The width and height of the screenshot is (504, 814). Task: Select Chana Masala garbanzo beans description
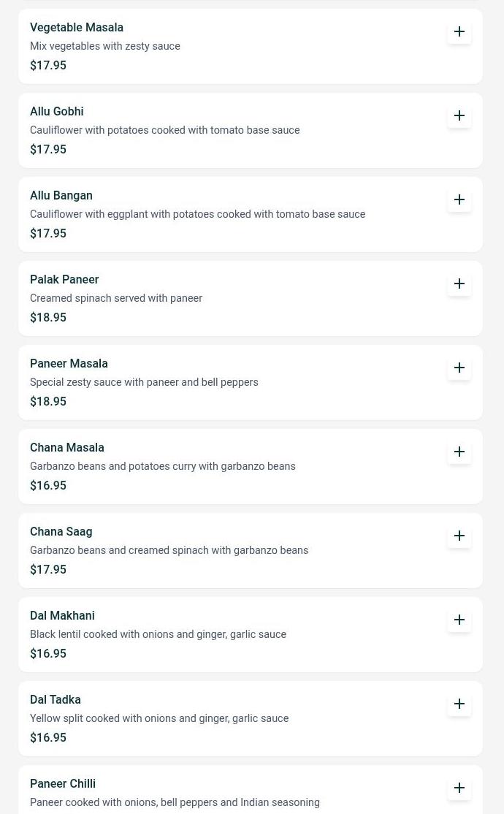(163, 466)
